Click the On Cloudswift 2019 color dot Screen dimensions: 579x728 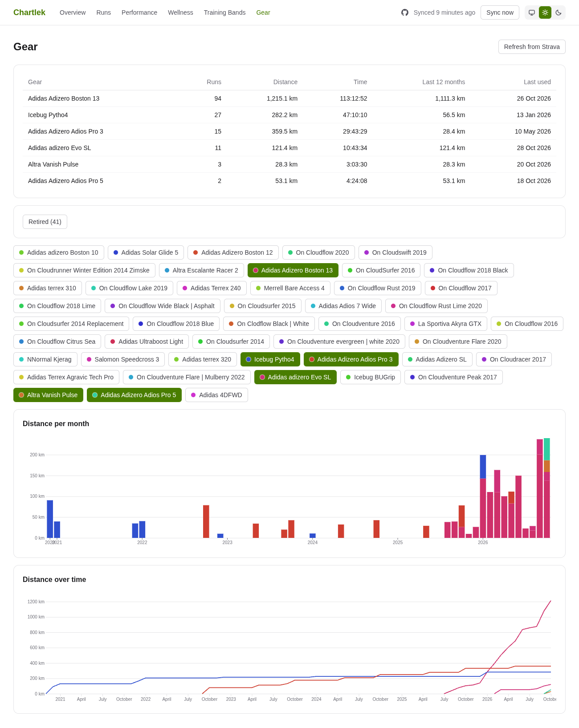click(367, 252)
